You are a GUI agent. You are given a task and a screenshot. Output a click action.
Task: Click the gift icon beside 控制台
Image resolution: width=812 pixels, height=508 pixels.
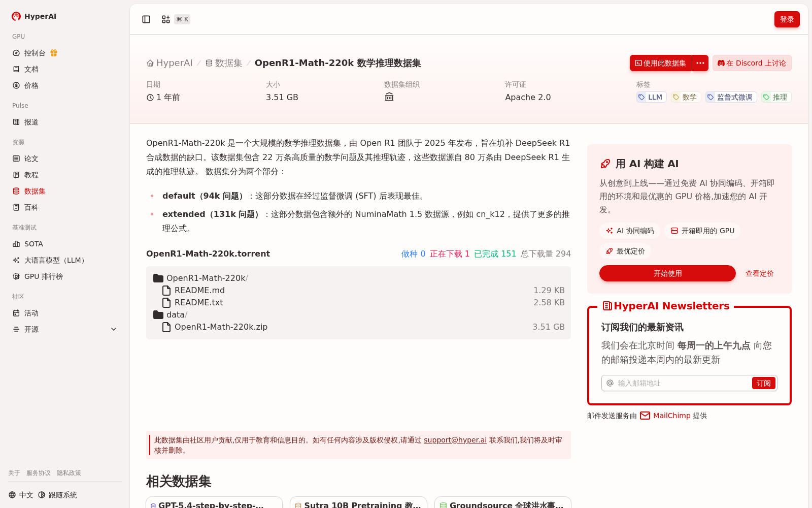(x=54, y=53)
